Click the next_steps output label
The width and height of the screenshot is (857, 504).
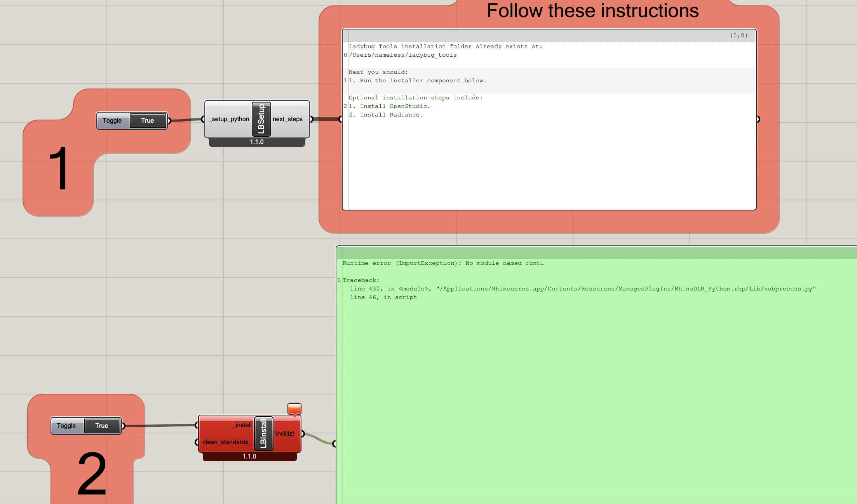click(287, 119)
